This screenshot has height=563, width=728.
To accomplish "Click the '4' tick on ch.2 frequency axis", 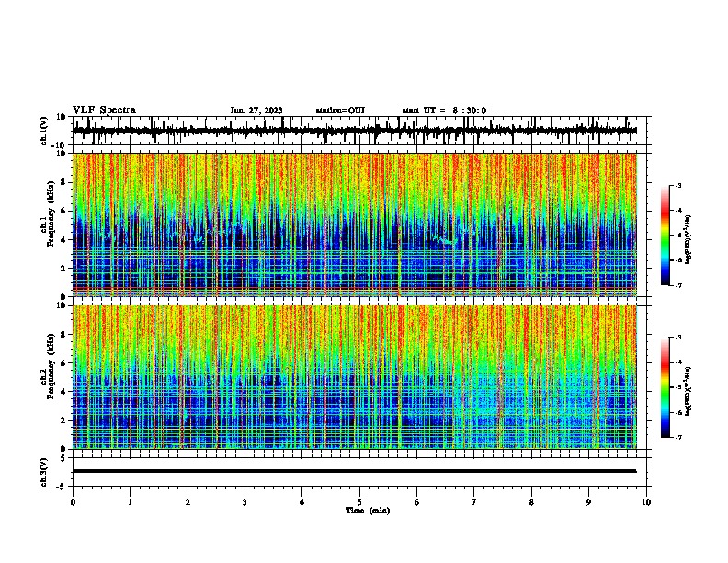I will 63,392.
